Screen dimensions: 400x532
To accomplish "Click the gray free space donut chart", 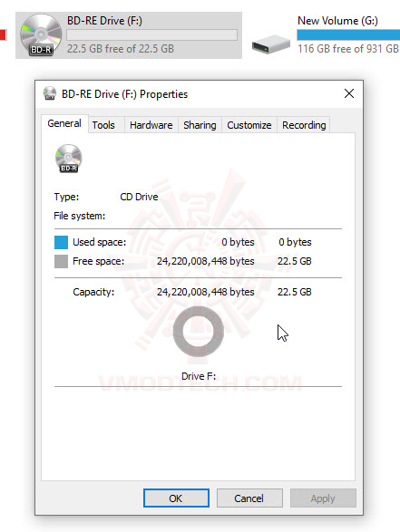I will (199, 332).
